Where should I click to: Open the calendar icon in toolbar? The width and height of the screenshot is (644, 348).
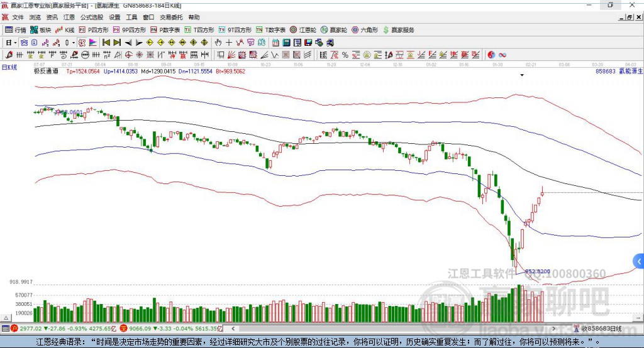(275, 43)
